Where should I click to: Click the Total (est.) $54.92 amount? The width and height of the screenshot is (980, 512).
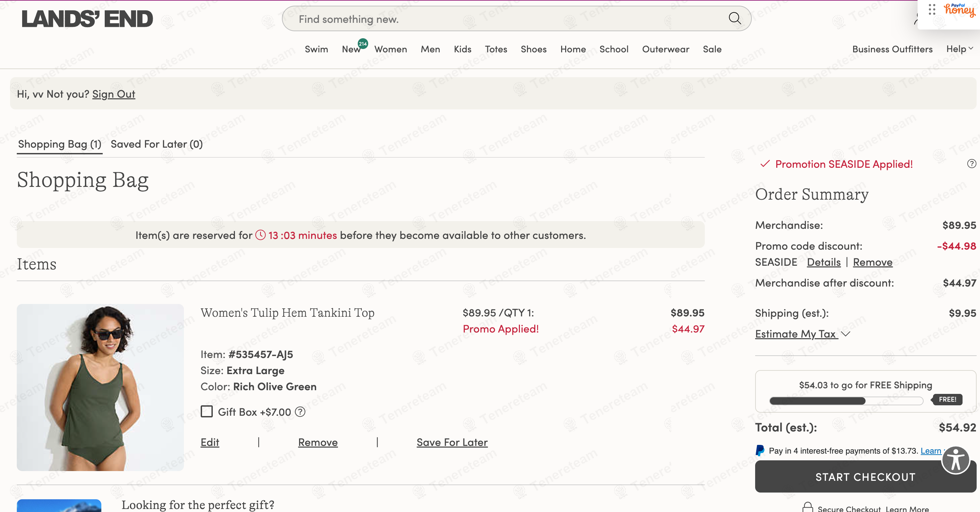click(x=957, y=427)
